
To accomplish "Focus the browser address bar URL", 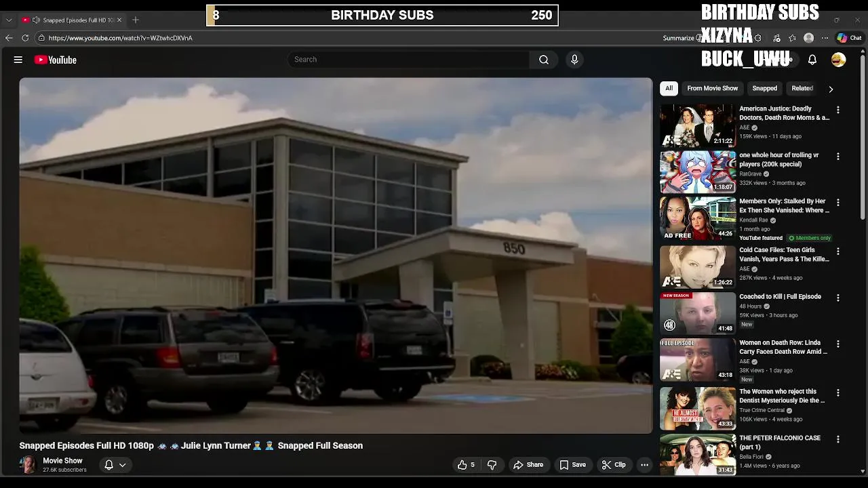I will pos(121,38).
